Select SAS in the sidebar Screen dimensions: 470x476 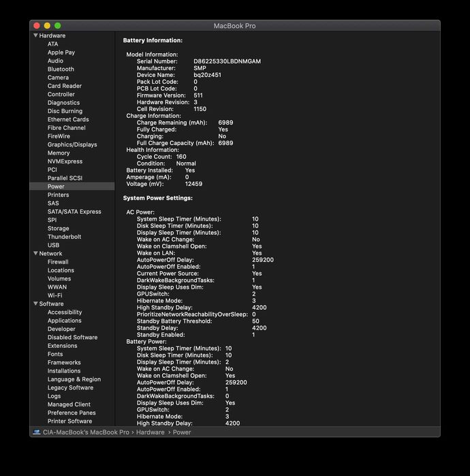(53, 204)
